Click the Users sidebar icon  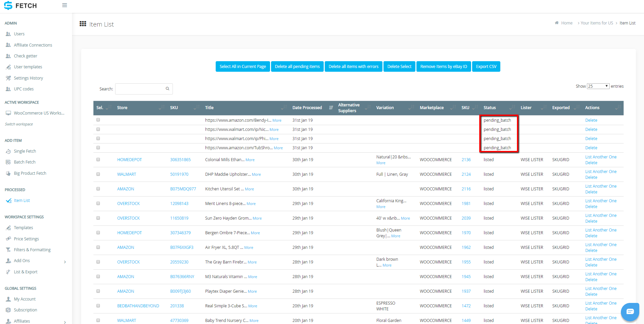coord(8,34)
